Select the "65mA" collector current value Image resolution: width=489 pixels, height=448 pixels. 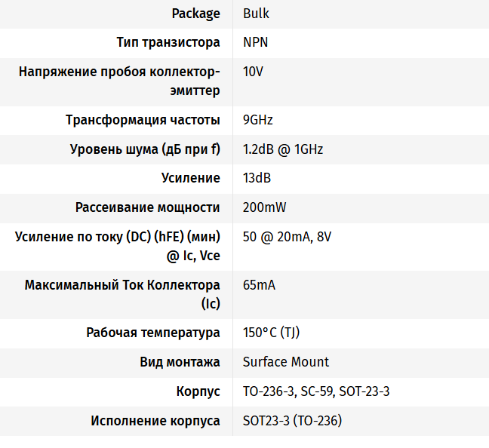pyautogui.click(x=259, y=285)
